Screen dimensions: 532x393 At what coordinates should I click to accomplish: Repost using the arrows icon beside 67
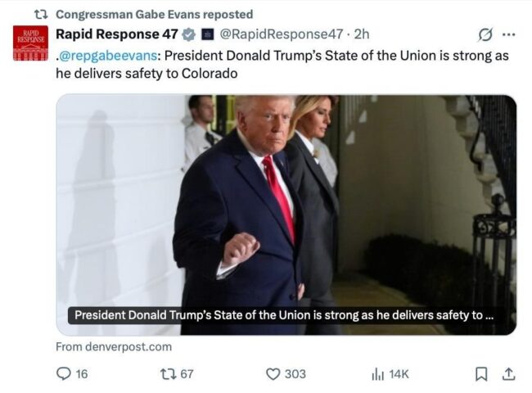tap(169, 374)
